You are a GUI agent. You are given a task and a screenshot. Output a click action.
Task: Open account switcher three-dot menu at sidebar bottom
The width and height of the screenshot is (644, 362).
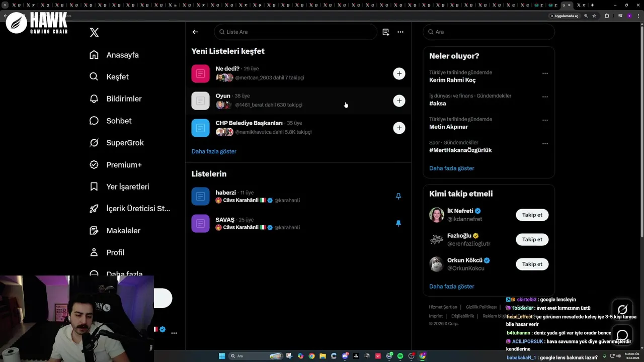click(x=174, y=333)
